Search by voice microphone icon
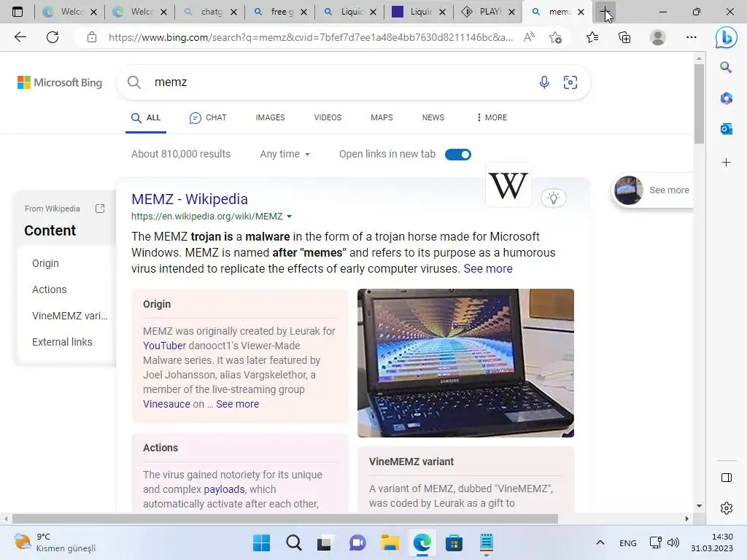The width and height of the screenshot is (747, 560). coord(544,82)
